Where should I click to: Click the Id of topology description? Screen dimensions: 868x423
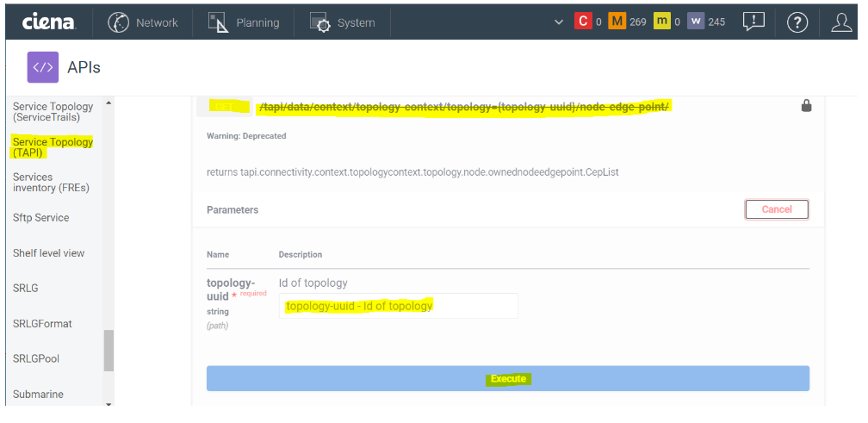click(313, 283)
